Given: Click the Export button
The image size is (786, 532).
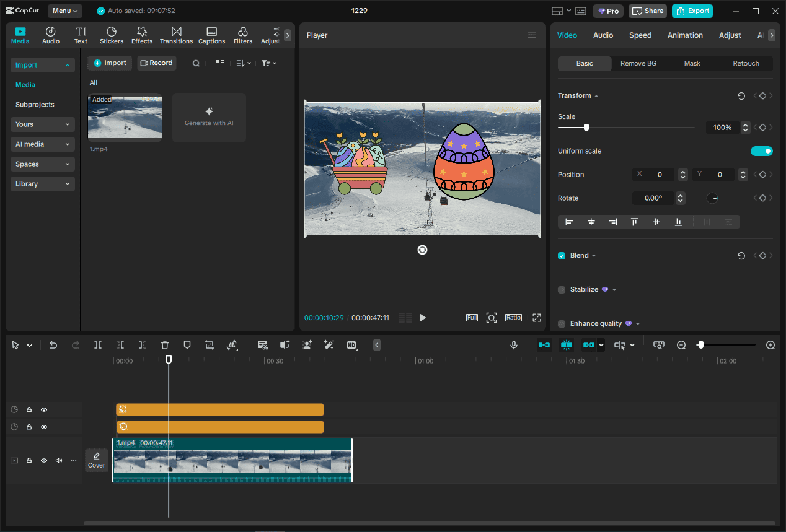Looking at the screenshot, I should (x=692, y=11).
